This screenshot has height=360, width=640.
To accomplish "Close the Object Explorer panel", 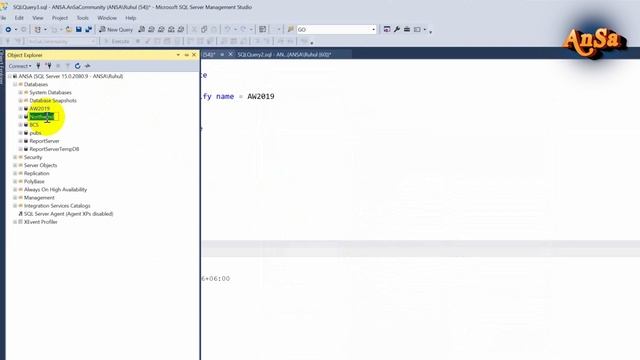I will pyautogui.click(x=194, y=55).
